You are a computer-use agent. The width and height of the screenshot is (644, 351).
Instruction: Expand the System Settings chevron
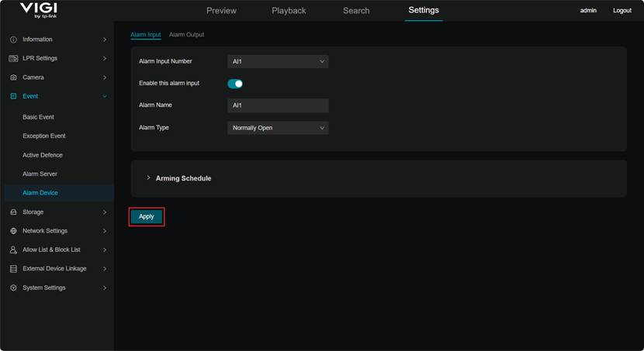pyautogui.click(x=105, y=288)
